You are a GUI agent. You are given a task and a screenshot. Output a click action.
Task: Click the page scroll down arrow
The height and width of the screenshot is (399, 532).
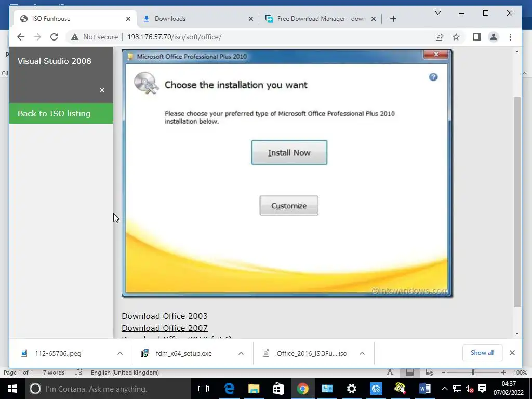517,334
